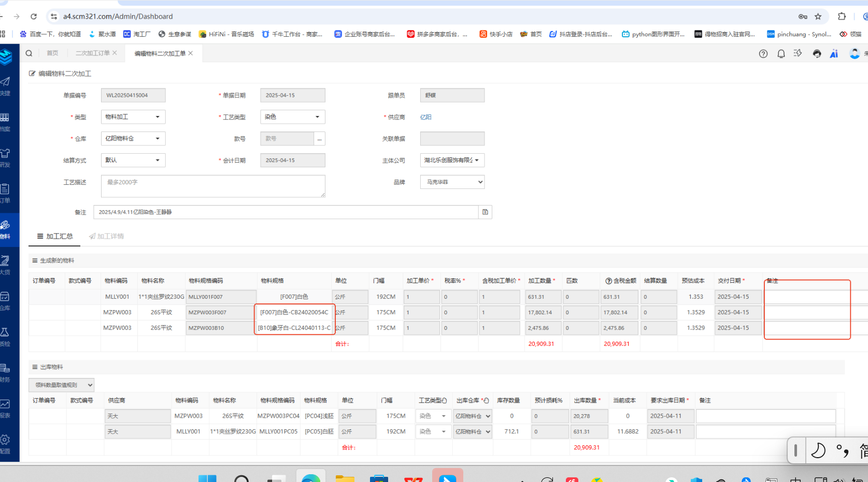The height and width of the screenshot is (482, 868).
Task: Expand the 品牌 dropdown
Action: pos(452,182)
